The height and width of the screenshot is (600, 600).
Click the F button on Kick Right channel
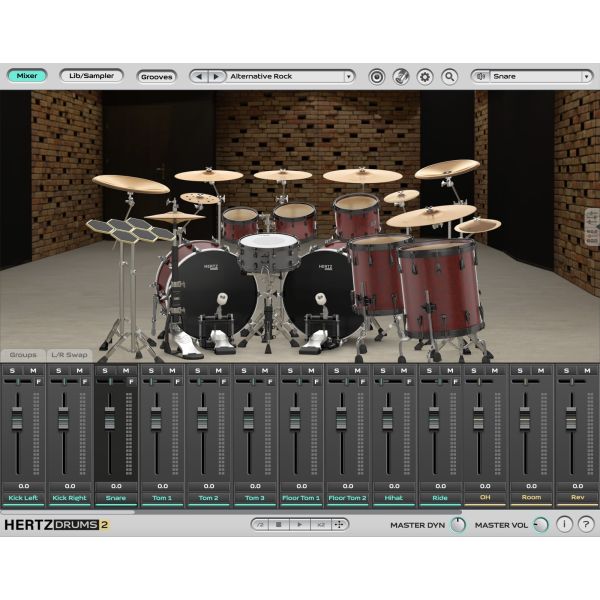tap(85, 382)
